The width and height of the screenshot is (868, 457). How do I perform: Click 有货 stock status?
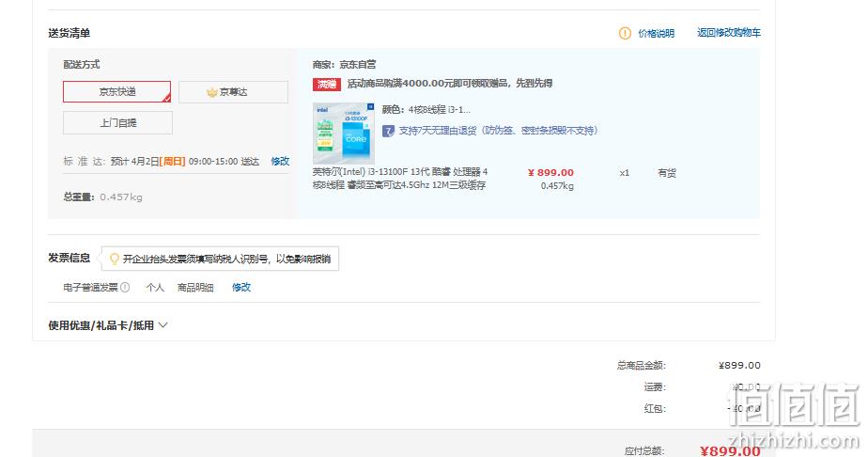tap(667, 173)
